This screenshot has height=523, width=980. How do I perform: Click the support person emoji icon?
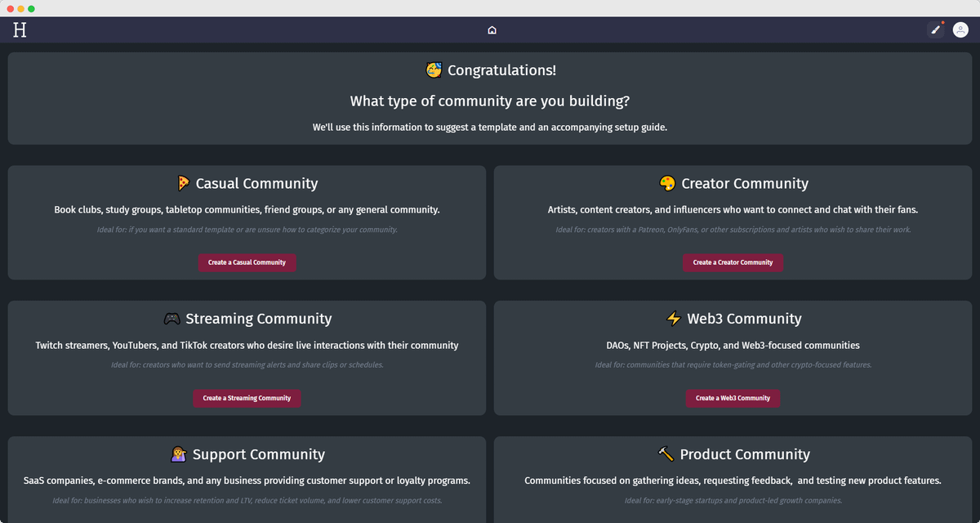179,454
